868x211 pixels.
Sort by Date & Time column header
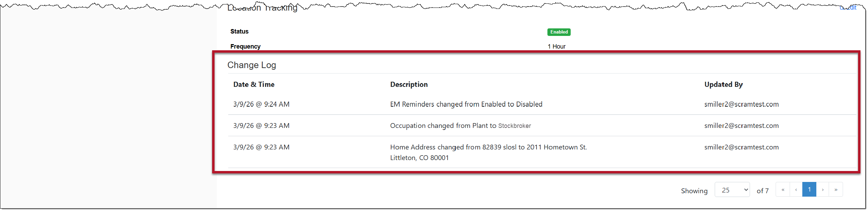[x=254, y=84]
